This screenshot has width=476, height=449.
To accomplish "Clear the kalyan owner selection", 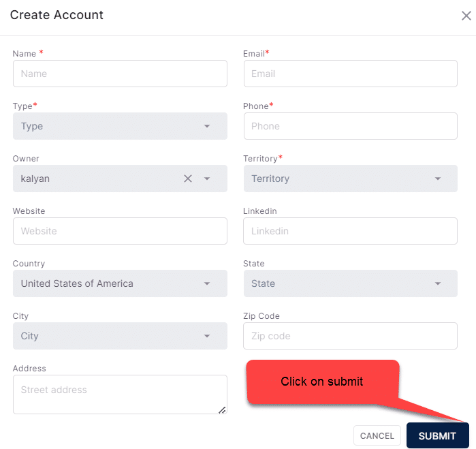I will 188,179.
